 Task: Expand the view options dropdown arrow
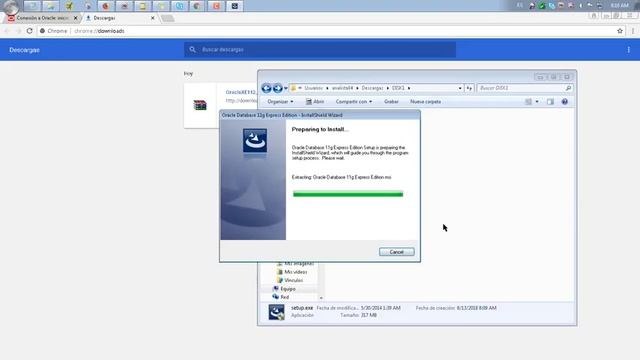[x=537, y=102]
